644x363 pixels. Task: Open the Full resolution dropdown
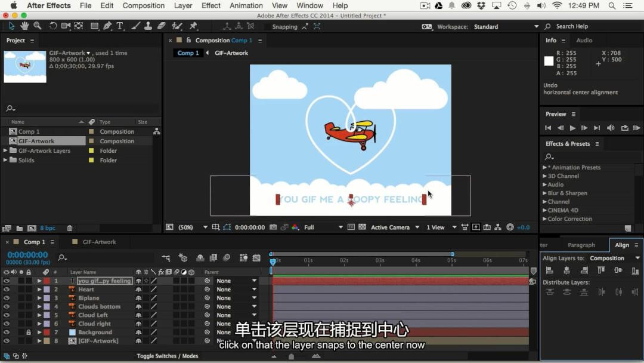[323, 227]
